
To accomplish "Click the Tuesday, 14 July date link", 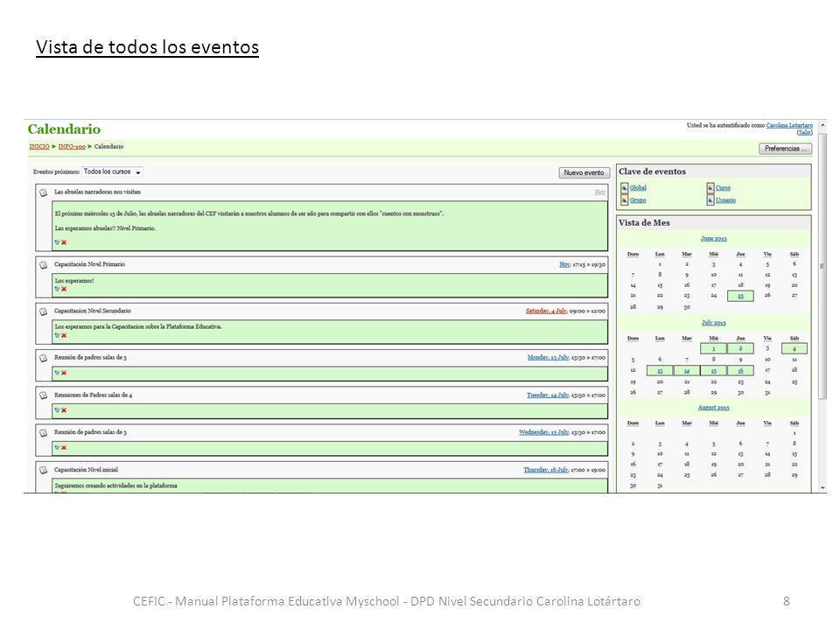I will tap(548, 395).
